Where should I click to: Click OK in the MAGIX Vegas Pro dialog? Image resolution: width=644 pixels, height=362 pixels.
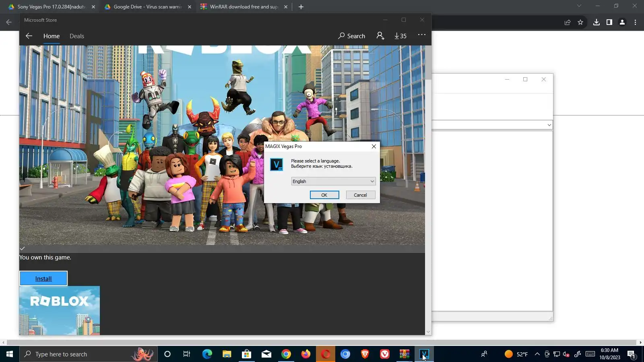324,195
